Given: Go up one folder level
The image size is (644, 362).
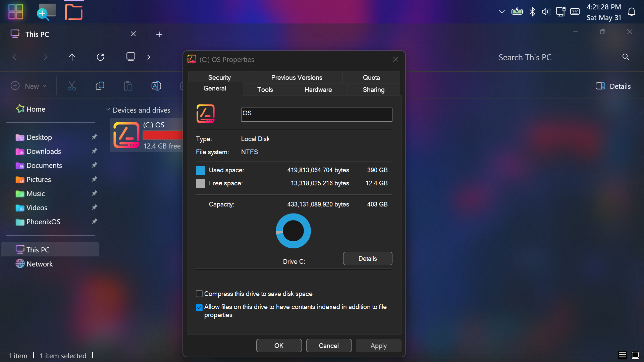Looking at the screenshot, I should (x=72, y=57).
